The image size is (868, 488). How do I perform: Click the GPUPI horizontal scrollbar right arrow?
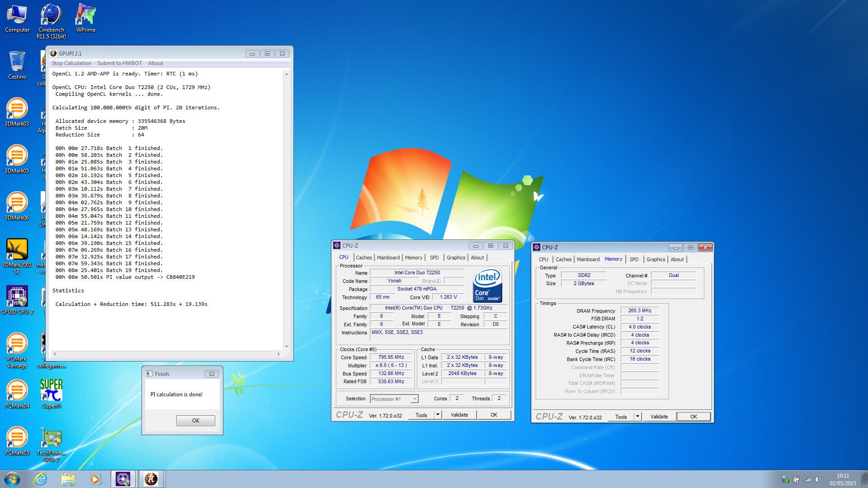pos(279,354)
